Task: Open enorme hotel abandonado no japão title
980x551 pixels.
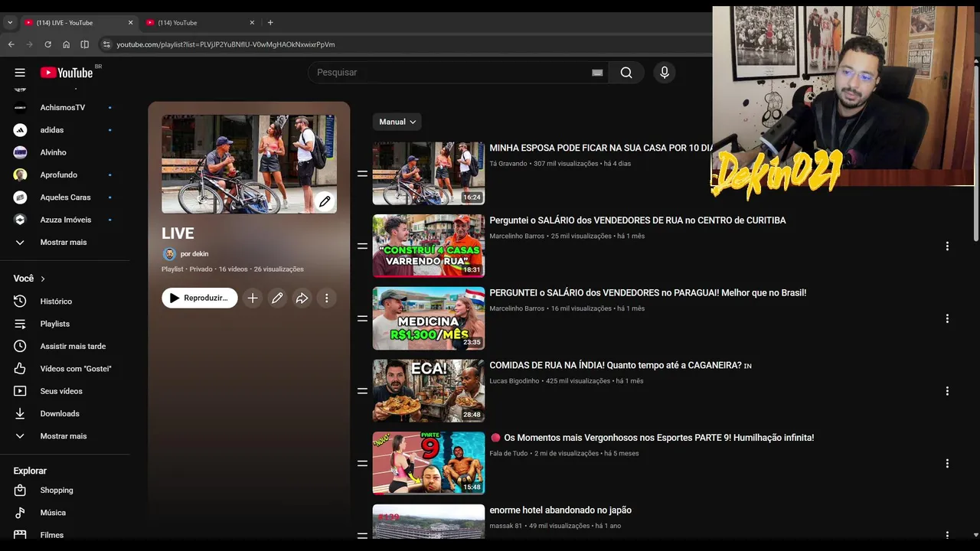Action: 560,510
